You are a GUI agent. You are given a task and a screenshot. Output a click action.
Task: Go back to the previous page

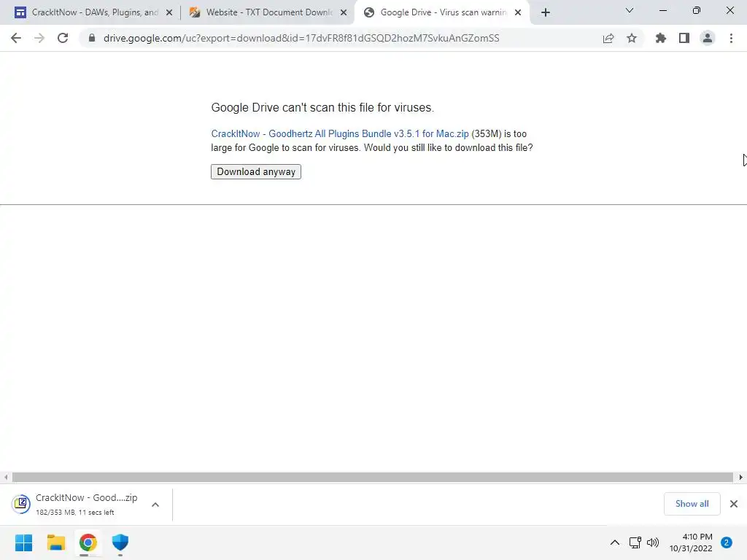point(16,38)
